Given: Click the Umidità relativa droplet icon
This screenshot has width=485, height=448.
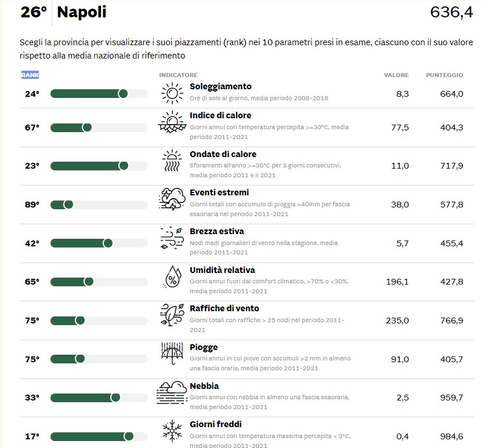Looking at the screenshot, I should [173, 277].
